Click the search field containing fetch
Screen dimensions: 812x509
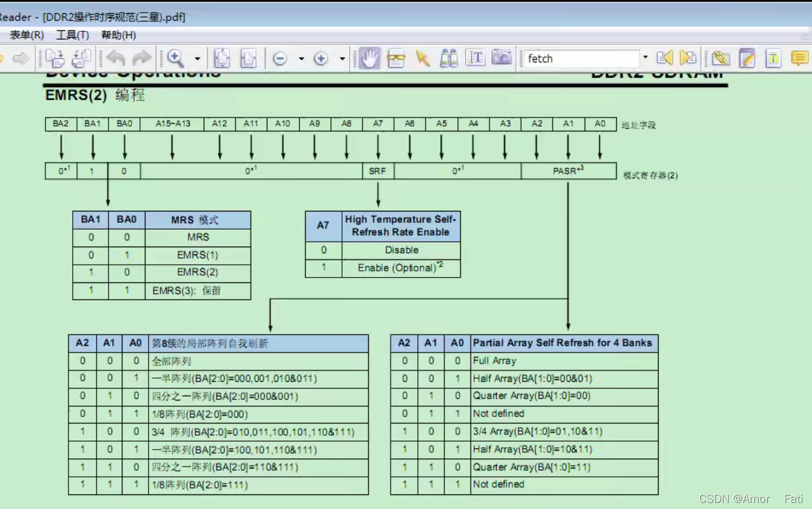pyautogui.click(x=582, y=59)
